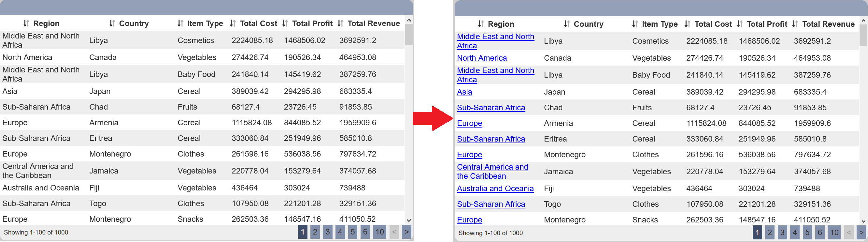This screenshot has width=868, height=242.
Task: Go to page 5 in the right table
Action: [x=807, y=233]
